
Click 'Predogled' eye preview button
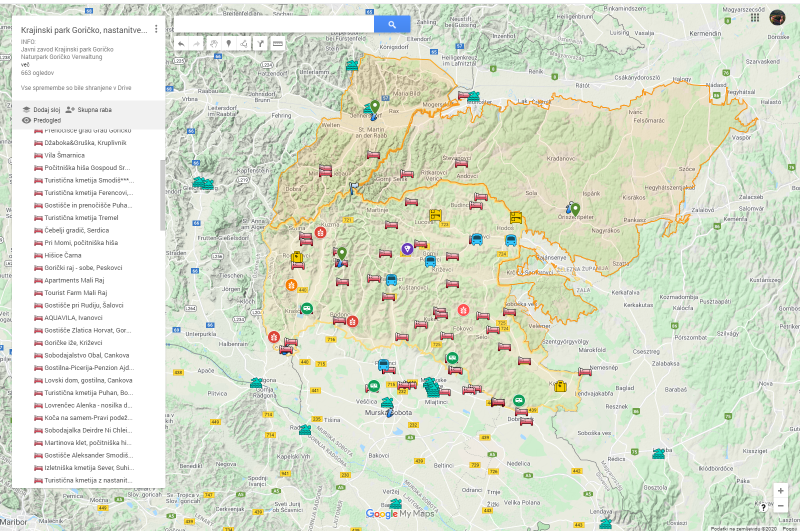pyautogui.click(x=41, y=120)
